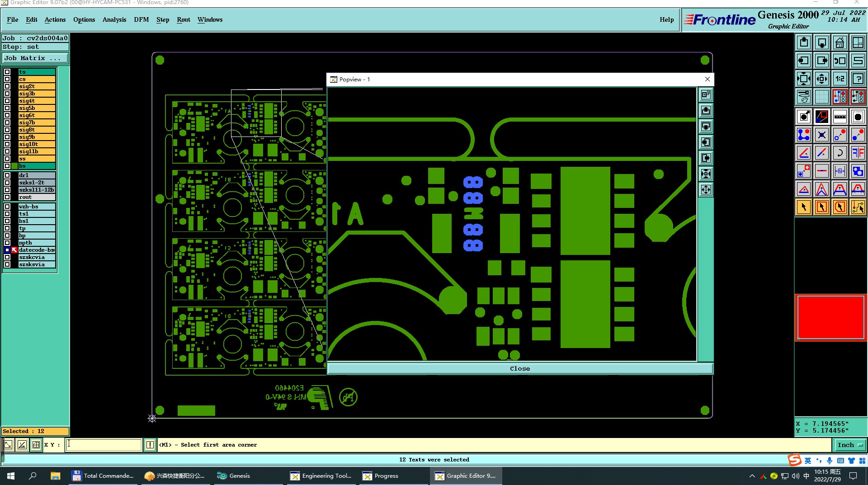Select the rectangle area selection arrow tool

pyautogui.click(x=822, y=207)
